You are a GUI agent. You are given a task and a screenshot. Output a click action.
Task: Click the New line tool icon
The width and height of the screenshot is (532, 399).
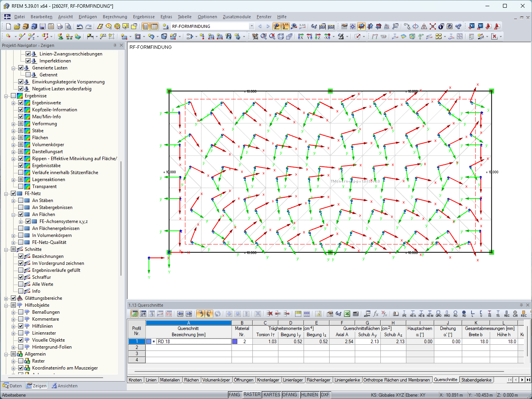tap(22, 36)
